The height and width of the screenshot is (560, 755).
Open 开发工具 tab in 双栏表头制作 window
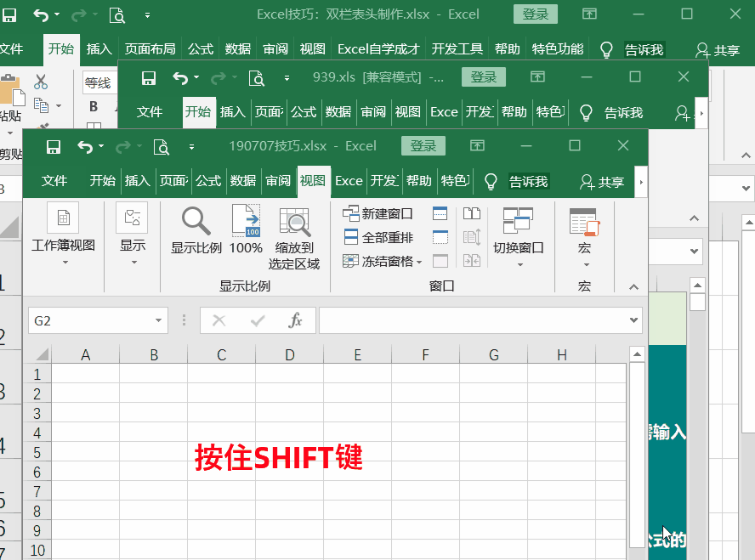457,49
